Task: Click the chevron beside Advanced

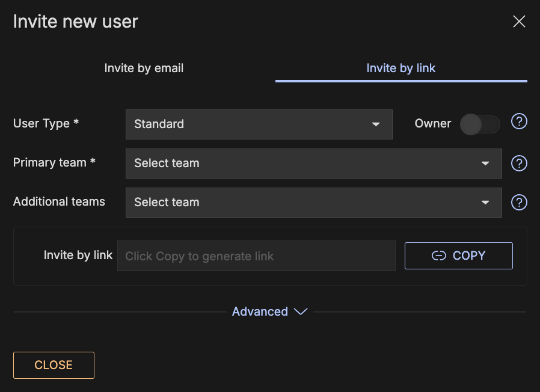Action: click(301, 311)
